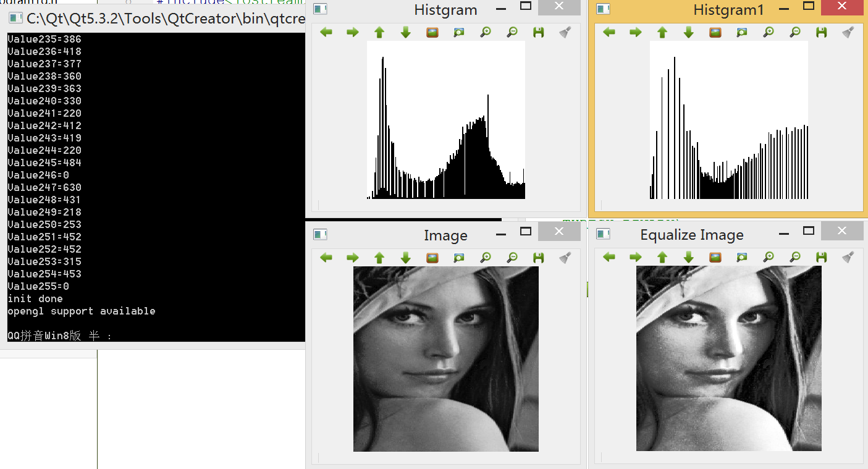Maximize the Equalize Image window
The width and height of the screenshot is (868, 469).
pos(809,232)
